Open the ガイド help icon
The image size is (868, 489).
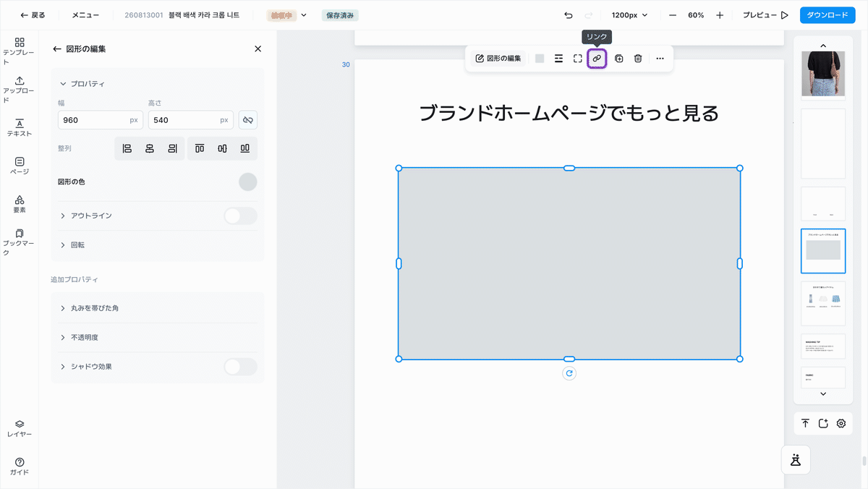tap(20, 467)
